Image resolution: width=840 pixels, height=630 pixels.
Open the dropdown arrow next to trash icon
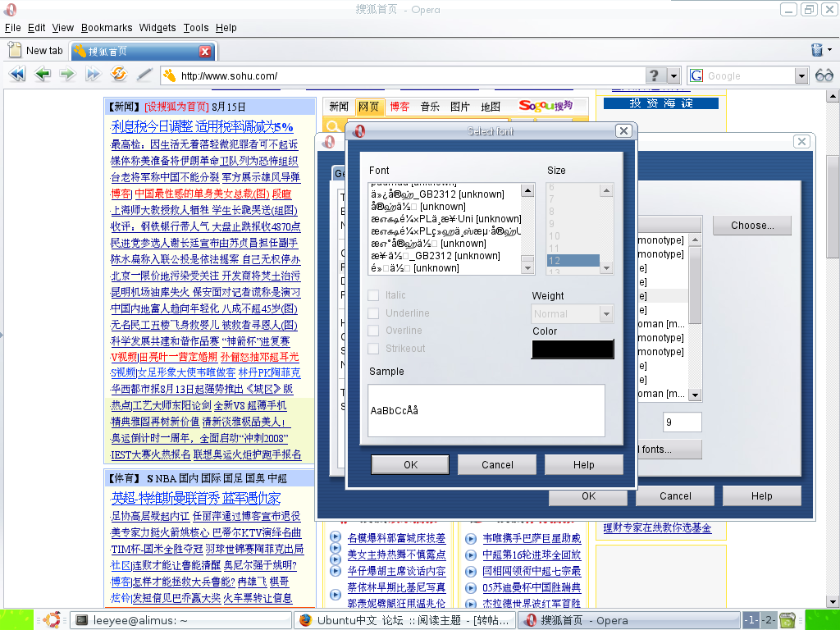830,50
